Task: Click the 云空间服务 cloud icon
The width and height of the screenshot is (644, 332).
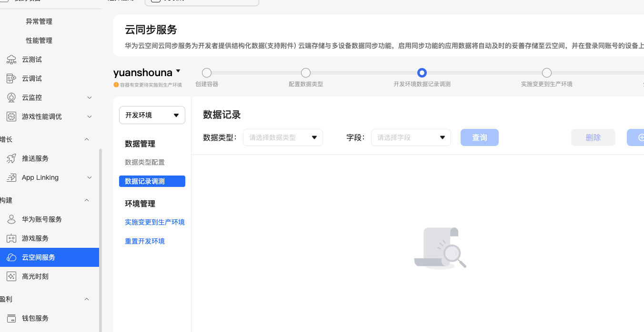Action: [x=11, y=257]
